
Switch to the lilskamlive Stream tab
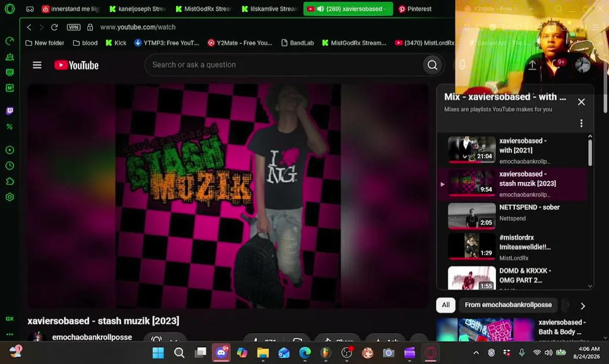[270, 9]
